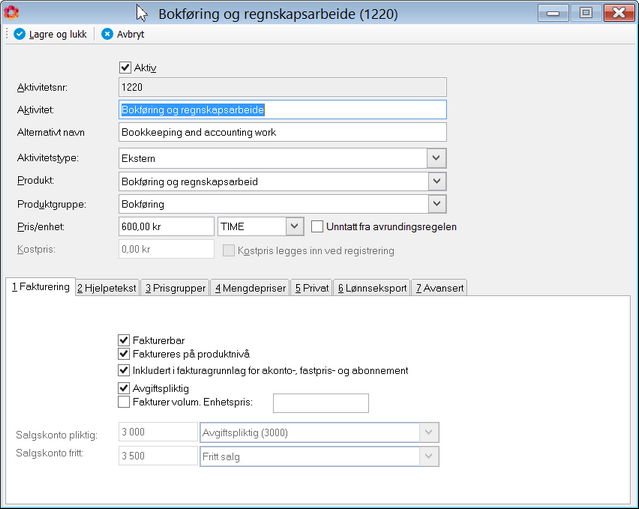Click the Enhetspris empty input box
The height and width of the screenshot is (509, 639).
tap(321, 403)
